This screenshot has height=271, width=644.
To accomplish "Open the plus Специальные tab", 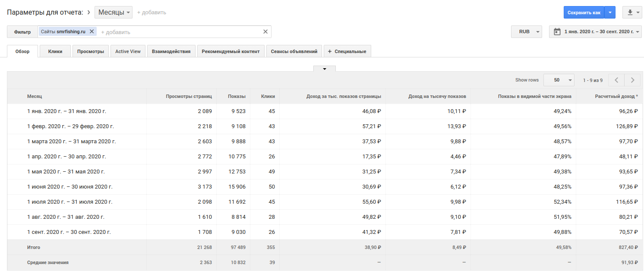I will coord(347,51).
